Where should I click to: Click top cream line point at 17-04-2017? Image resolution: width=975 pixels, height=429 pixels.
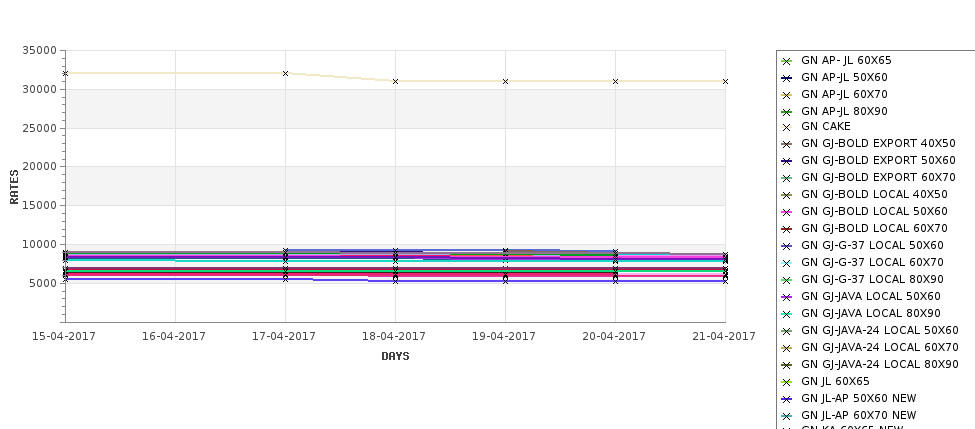click(285, 73)
